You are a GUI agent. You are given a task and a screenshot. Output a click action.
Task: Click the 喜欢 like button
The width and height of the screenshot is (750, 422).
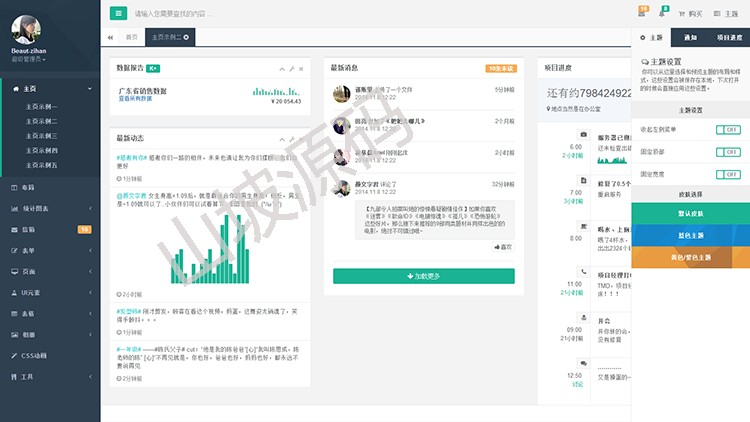tap(503, 247)
